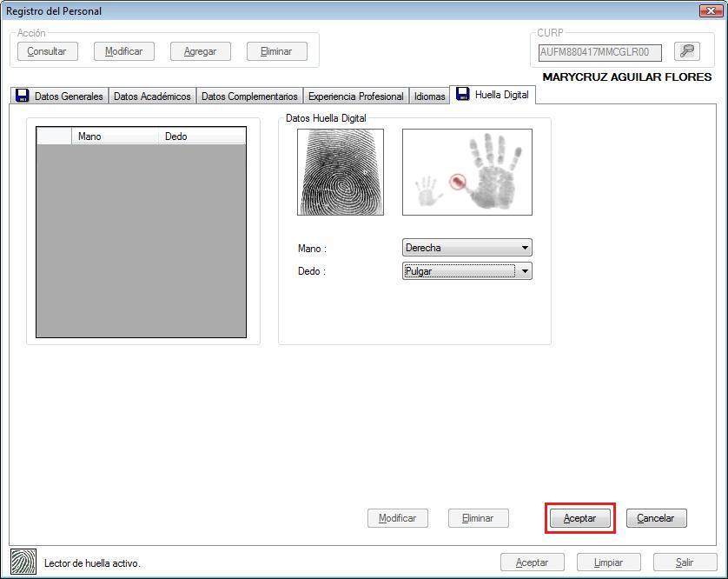
Task: Click the Modificar button next to Eliminar at the bottom
Action: coord(397,517)
